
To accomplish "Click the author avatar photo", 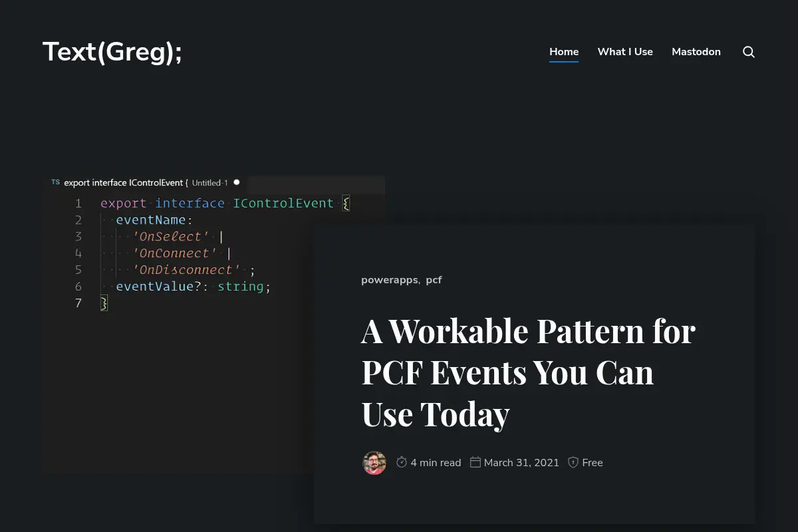I will pos(374,463).
